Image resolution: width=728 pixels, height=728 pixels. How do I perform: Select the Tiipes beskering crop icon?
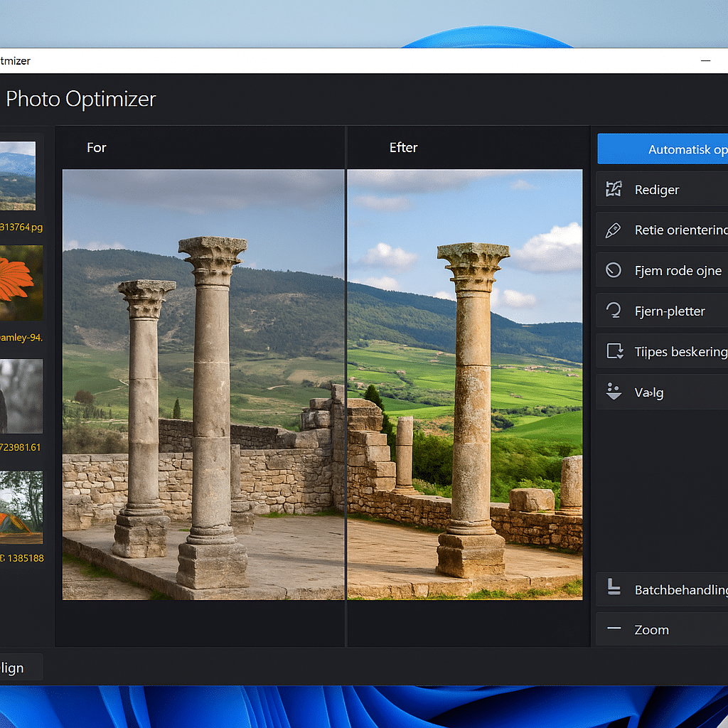(615, 350)
